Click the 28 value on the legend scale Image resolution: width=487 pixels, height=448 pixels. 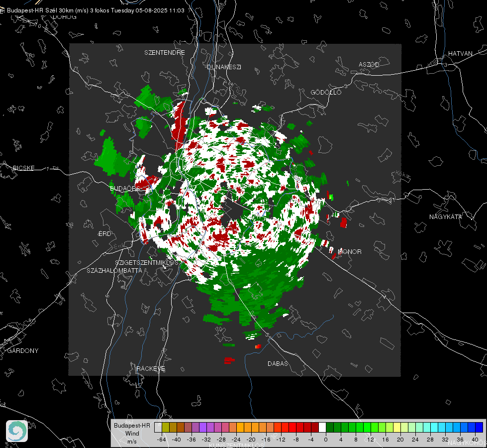430,440
